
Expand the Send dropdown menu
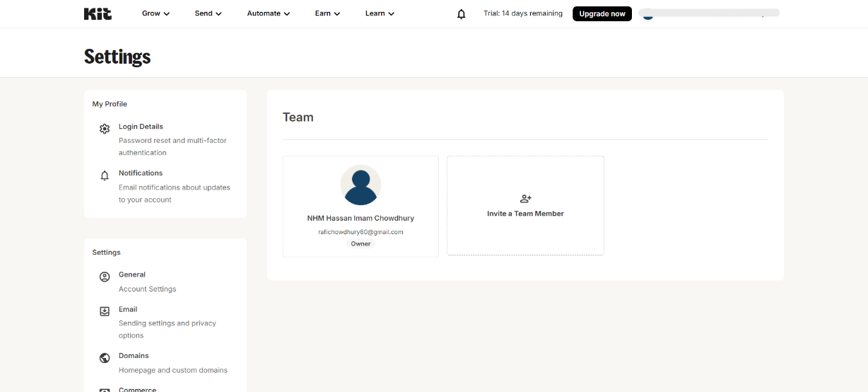click(x=208, y=13)
